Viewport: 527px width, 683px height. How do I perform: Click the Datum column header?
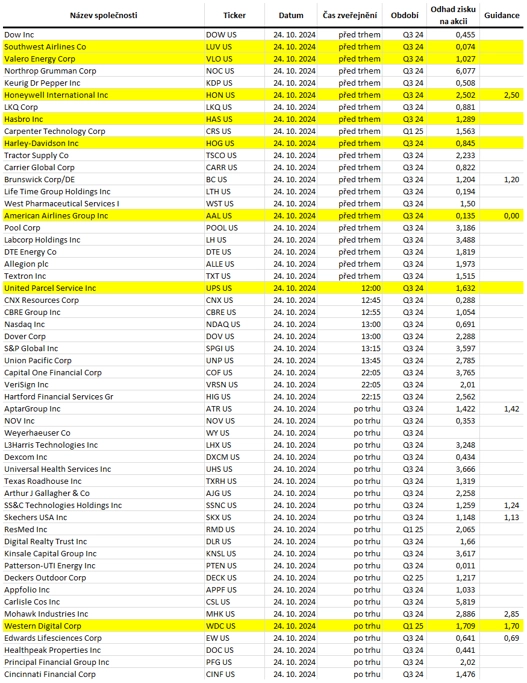(291, 16)
